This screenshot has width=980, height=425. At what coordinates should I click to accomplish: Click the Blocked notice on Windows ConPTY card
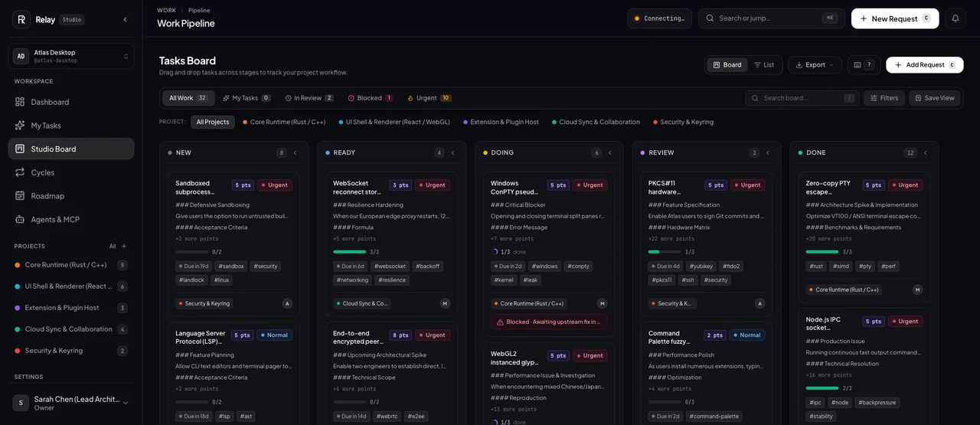(x=548, y=322)
